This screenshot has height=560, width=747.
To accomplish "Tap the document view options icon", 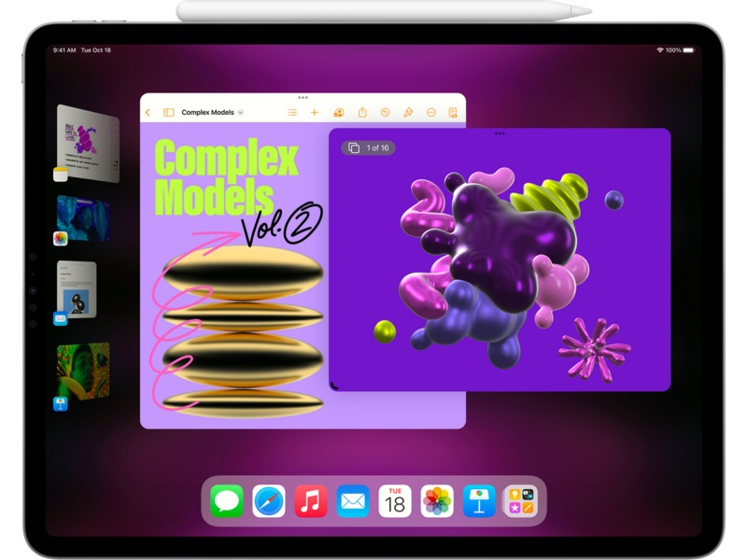I will [x=453, y=113].
